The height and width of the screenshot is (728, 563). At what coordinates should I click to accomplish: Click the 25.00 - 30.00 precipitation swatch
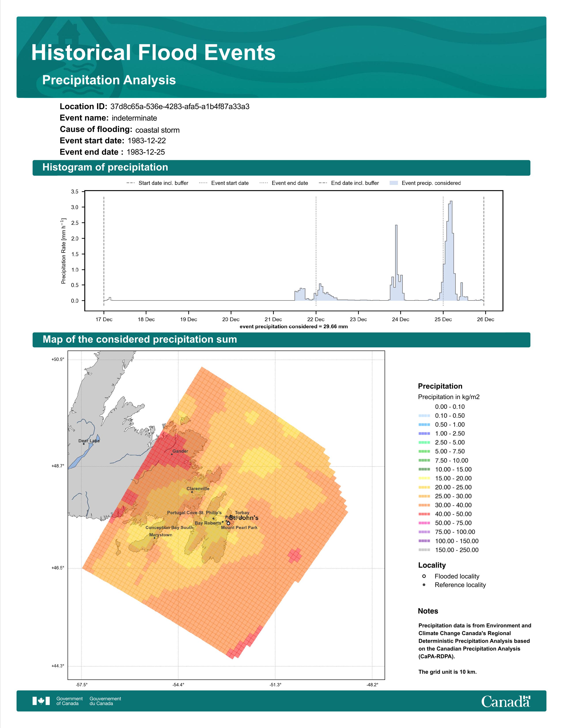click(x=424, y=496)
